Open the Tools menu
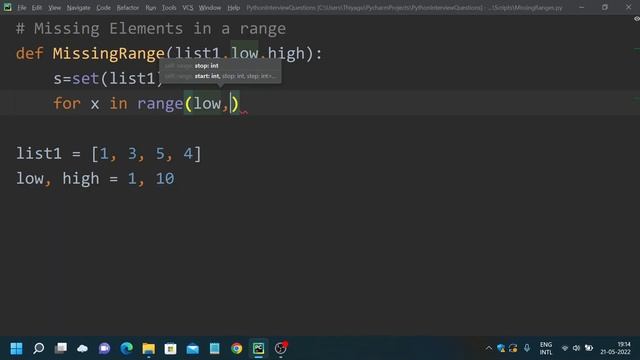This screenshot has width=640, height=360. [169, 8]
